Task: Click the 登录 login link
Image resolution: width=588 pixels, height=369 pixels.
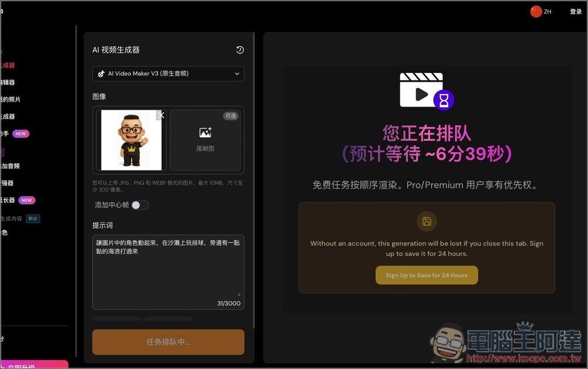Action: 575,11
